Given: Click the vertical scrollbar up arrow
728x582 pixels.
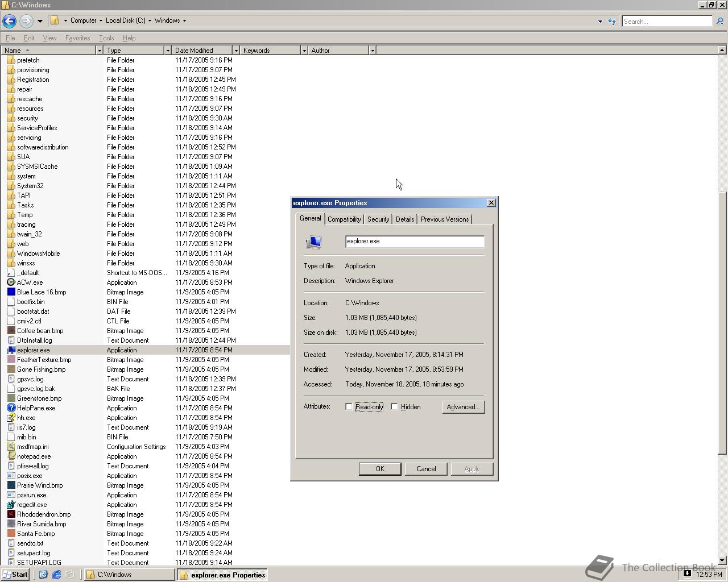Looking at the screenshot, I should (x=722, y=51).
